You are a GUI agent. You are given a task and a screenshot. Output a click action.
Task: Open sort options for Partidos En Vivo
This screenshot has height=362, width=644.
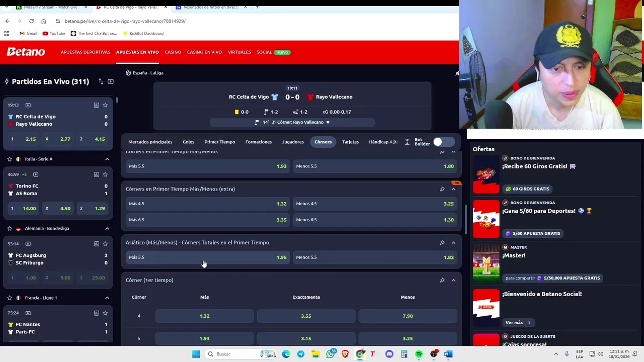click(101, 81)
